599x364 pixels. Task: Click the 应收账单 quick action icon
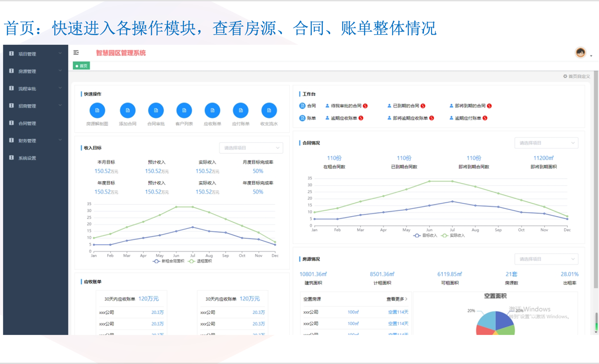(x=212, y=110)
